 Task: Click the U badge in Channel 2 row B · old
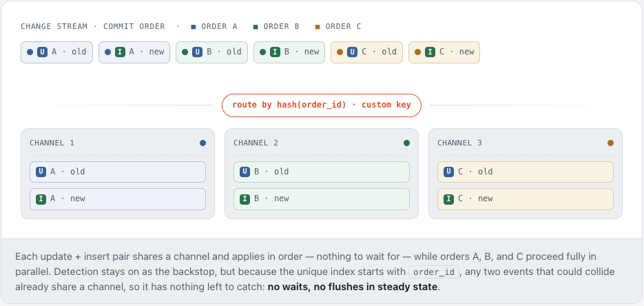coord(245,172)
